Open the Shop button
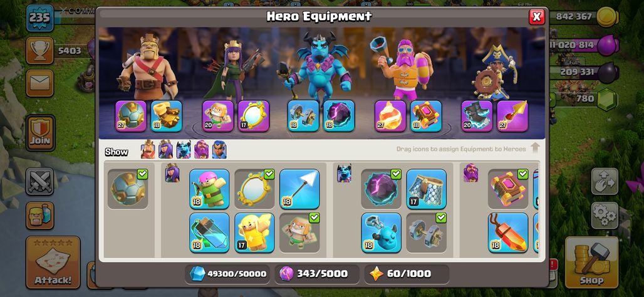Image resolution: width=644 pixels, height=297 pixels. (x=591, y=263)
